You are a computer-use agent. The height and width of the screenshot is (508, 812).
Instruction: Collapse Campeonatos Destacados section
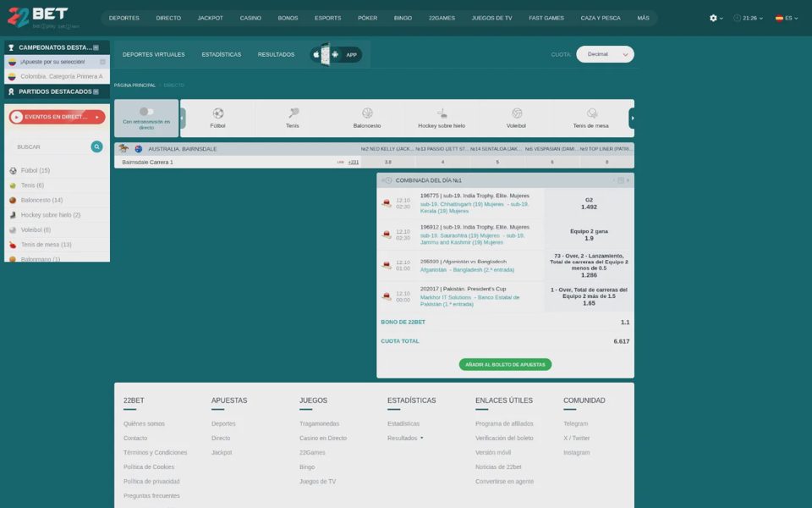click(x=96, y=47)
